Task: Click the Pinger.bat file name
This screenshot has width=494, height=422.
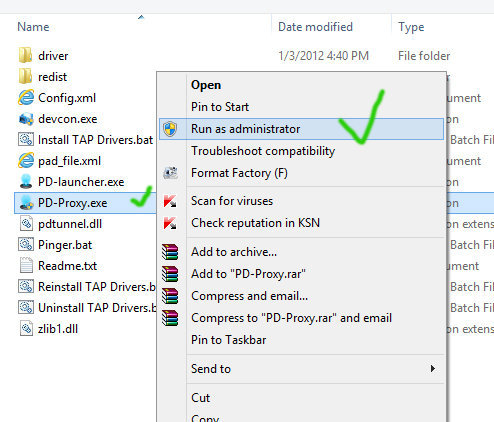Action: pyautogui.click(x=65, y=245)
